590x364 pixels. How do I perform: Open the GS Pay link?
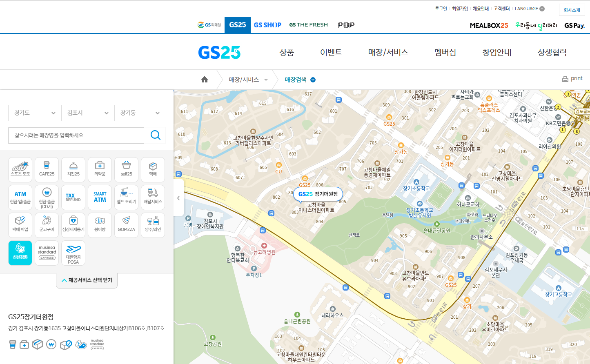click(x=574, y=26)
